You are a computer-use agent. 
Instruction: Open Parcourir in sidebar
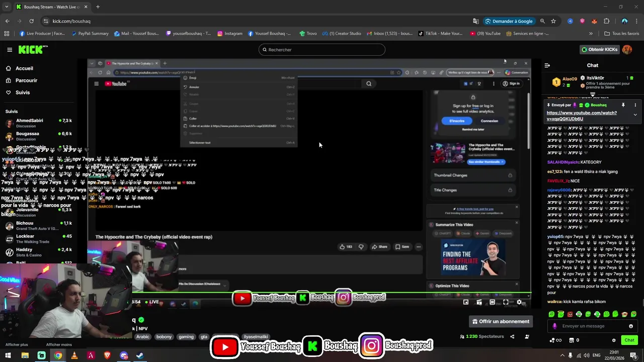(x=22, y=80)
